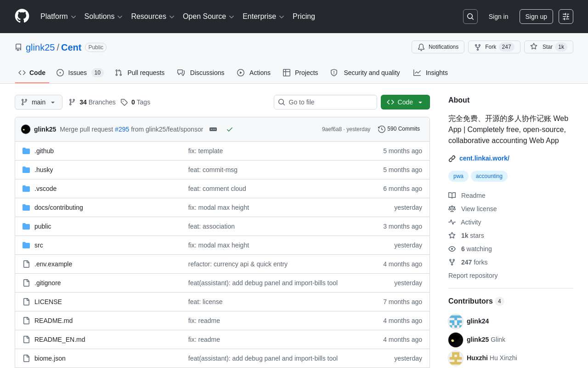Click the LICENSE file icon

(26, 302)
